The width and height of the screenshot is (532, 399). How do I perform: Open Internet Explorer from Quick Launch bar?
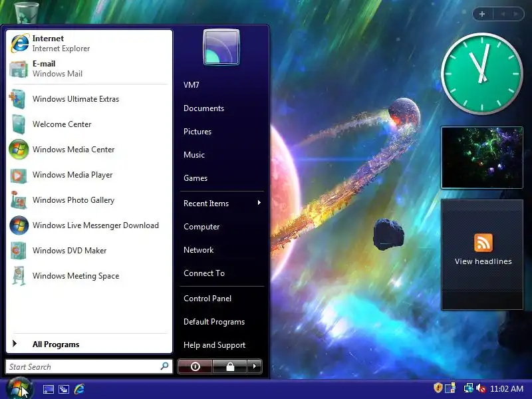[x=79, y=389]
